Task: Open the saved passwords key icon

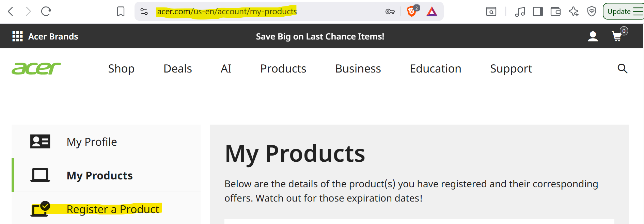Action: [x=390, y=12]
